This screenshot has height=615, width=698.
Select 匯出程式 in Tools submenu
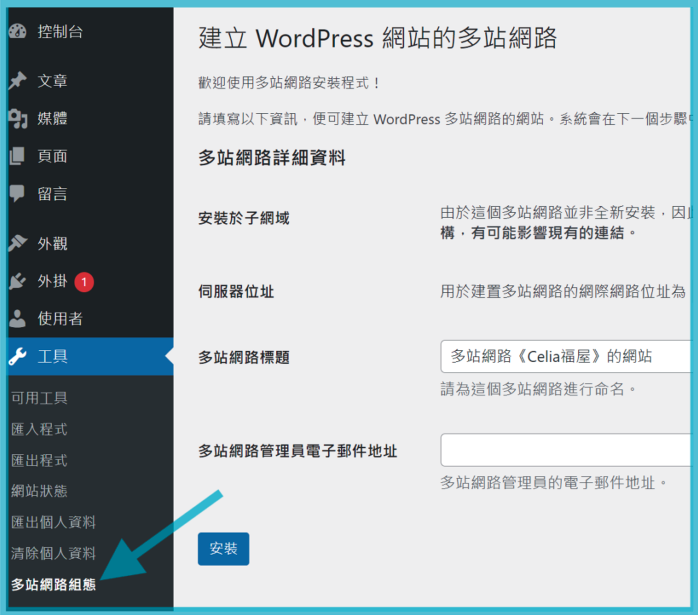coord(39,460)
